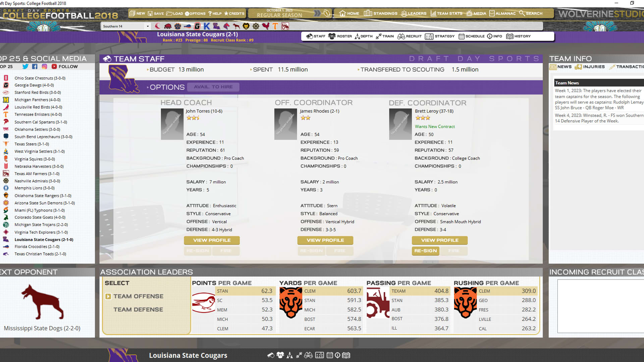Click the Follow YouTube link
Viewport: 644px width, 362px height.
tap(64, 66)
